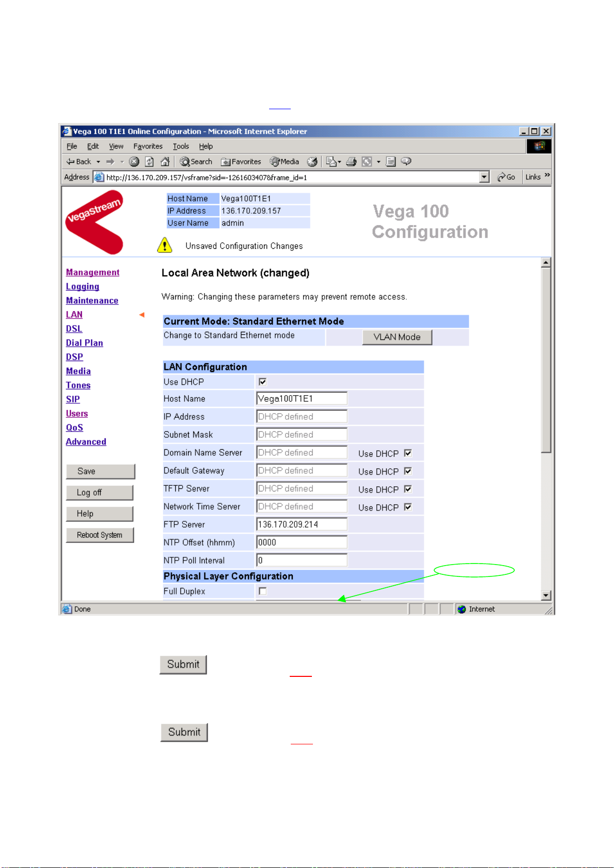Click the Log off button
614x868 pixels.
tap(99, 492)
